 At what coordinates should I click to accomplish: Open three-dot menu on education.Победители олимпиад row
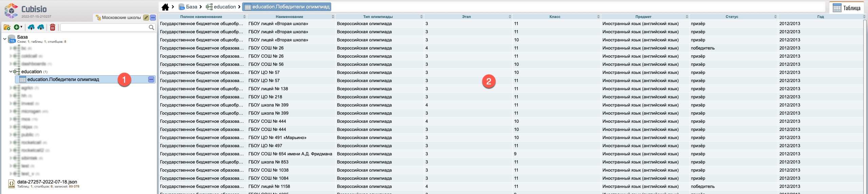pos(151,79)
